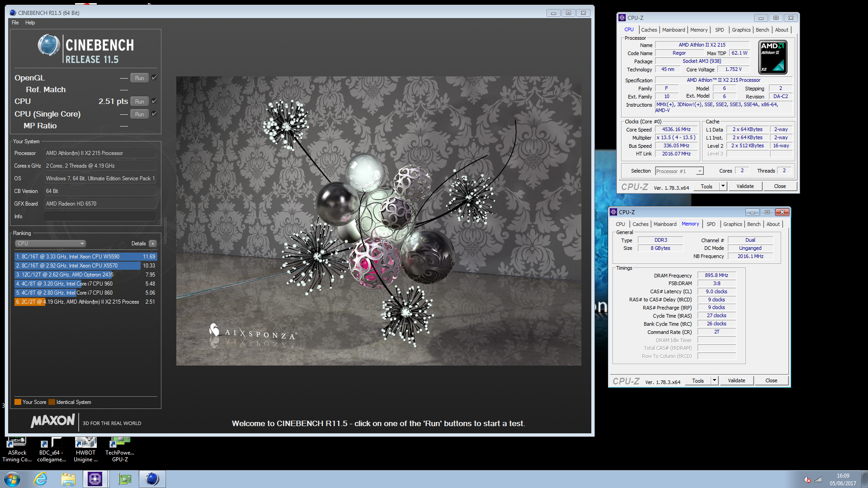This screenshot has width=868, height=488.
Task: Click the AMD Athlon II processor logo
Action: pos(773,57)
